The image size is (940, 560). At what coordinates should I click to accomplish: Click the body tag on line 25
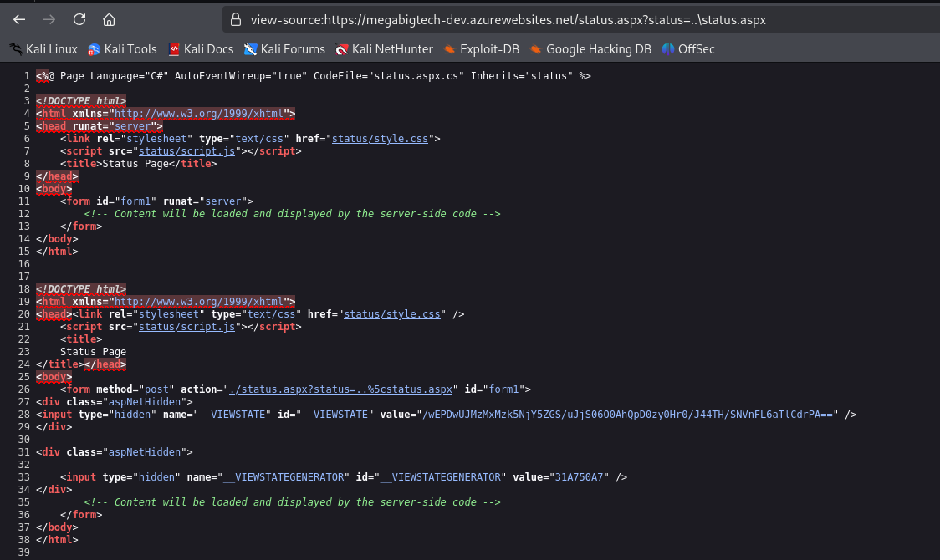tap(54, 377)
